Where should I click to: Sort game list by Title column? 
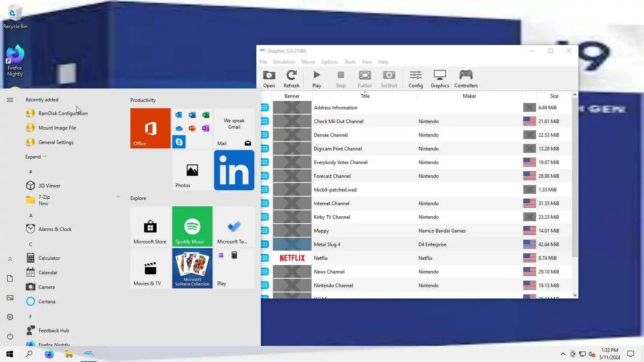(x=365, y=96)
